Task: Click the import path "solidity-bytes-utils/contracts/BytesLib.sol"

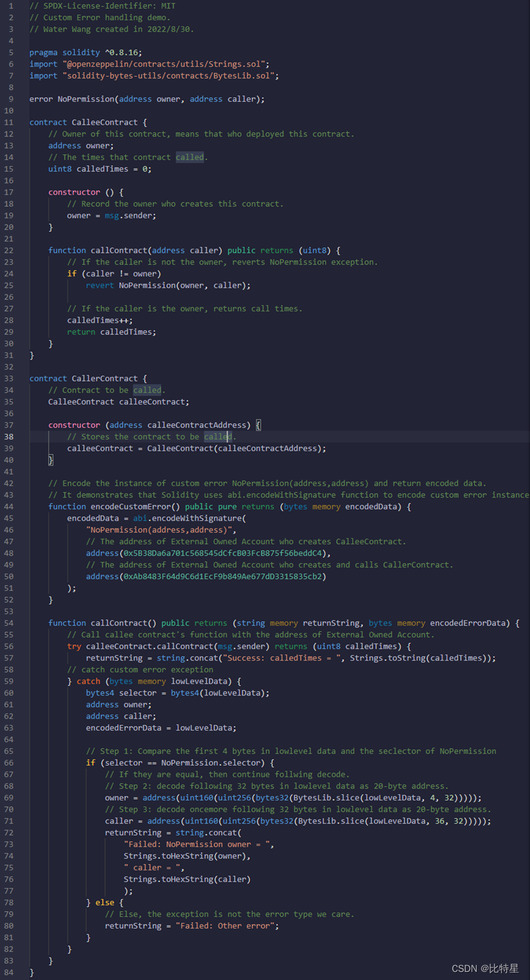Action: (x=170, y=75)
